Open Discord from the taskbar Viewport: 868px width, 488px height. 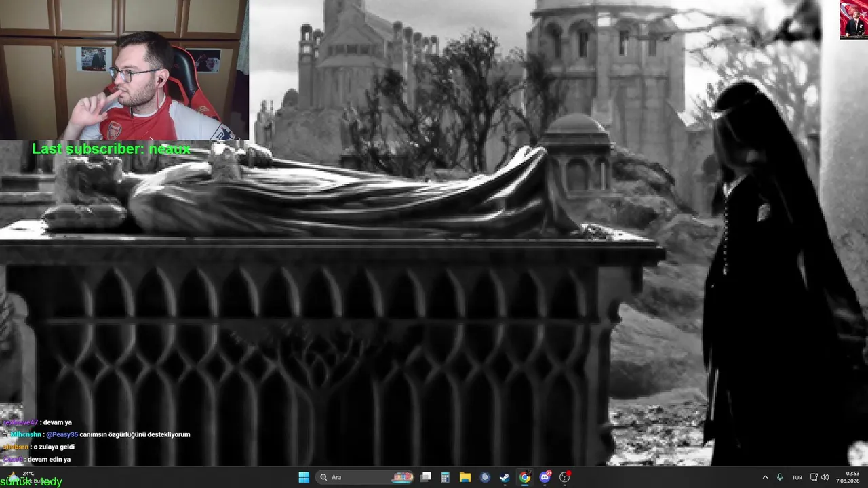(x=545, y=477)
